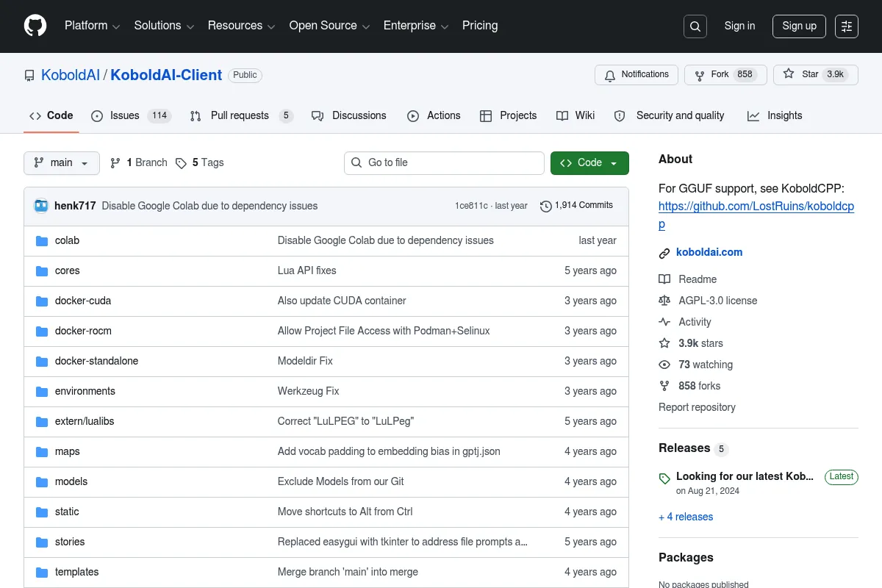Switch to the Pull requests tab
Image resolution: width=882 pixels, height=588 pixels.
[241, 116]
